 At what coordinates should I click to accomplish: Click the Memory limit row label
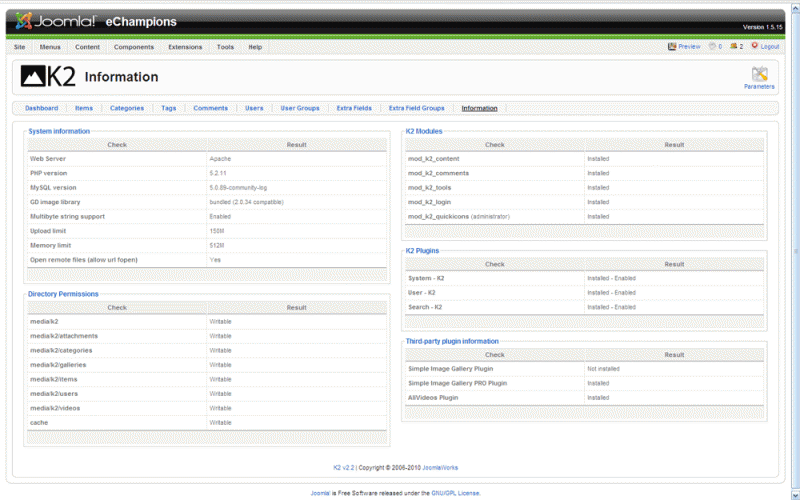tap(51, 245)
